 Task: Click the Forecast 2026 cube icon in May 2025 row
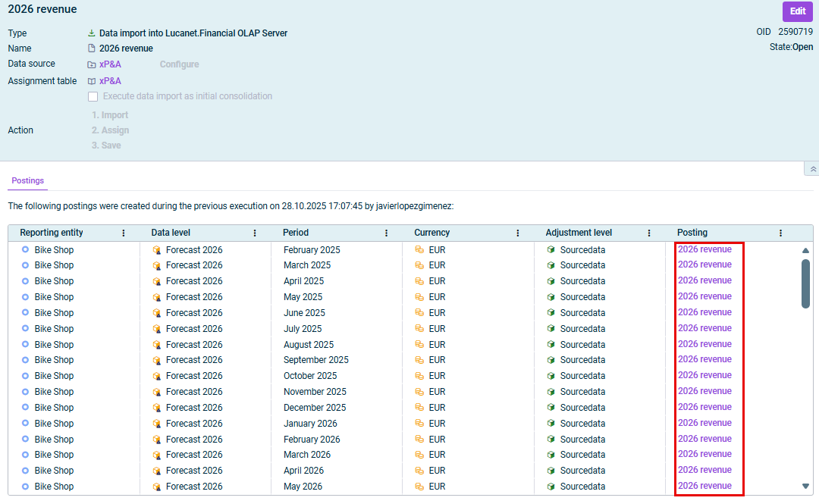(x=156, y=297)
